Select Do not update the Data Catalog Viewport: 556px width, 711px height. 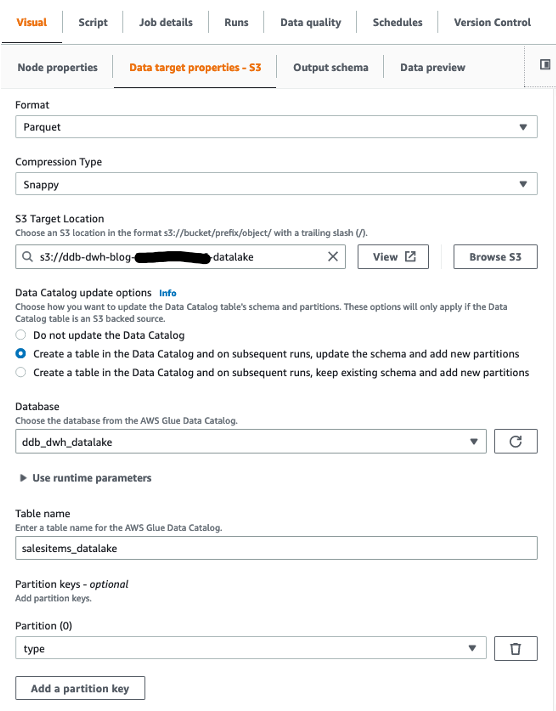click(20, 335)
